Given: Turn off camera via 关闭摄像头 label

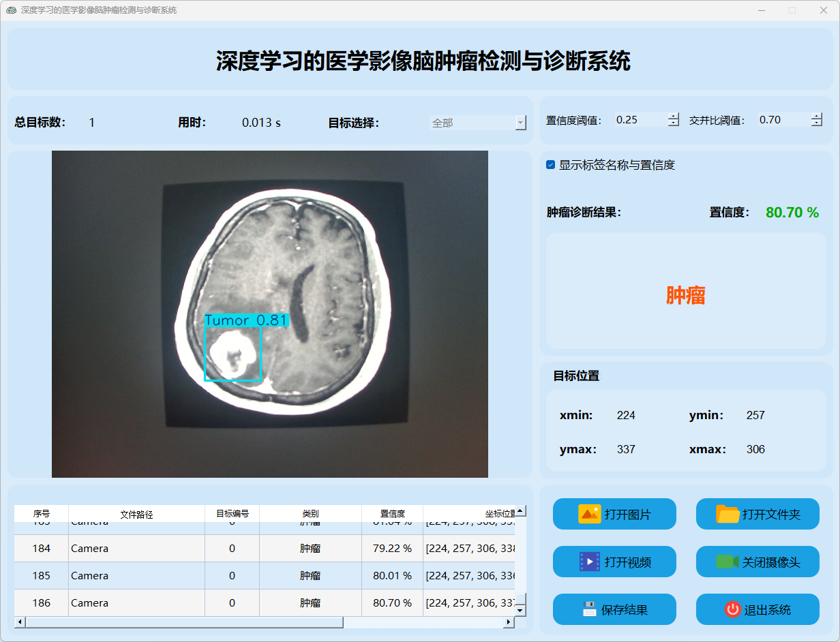Looking at the screenshot, I should point(771,562).
